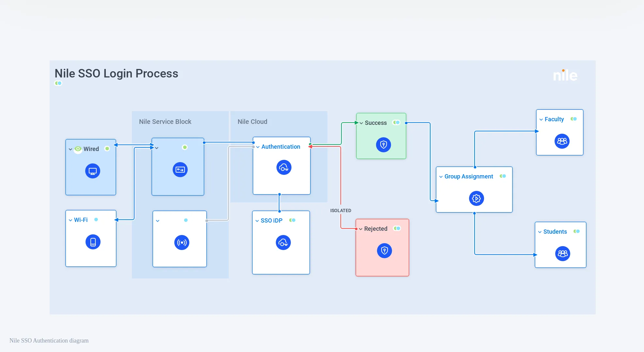The width and height of the screenshot is (644, 352).
Task: Collapse the Students node chevron
Action: [540, 232]
